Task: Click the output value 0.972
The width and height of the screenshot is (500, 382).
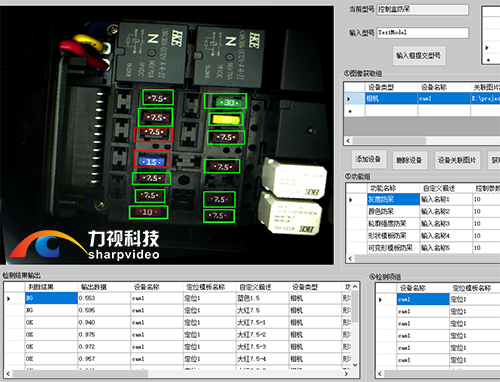Action: tap(104, 347)
